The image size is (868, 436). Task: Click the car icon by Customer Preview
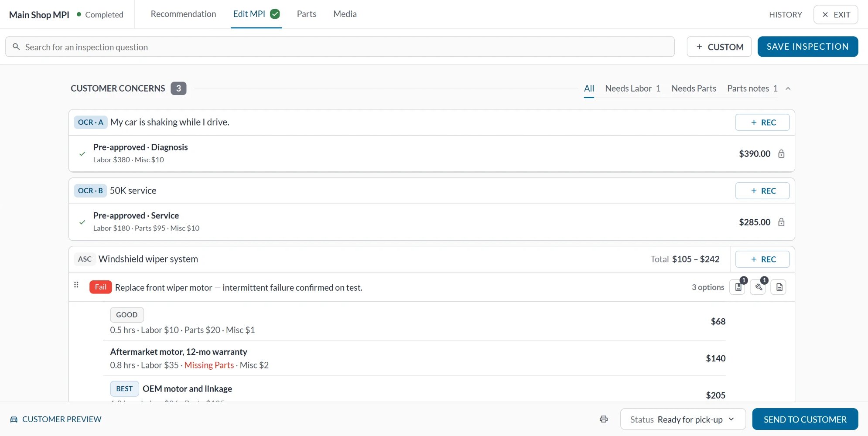(x=14, y=419)
